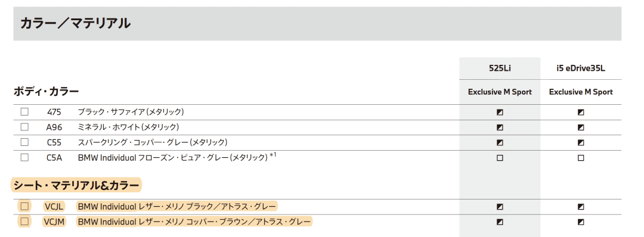Screen dimensions: 644x237
Task: Click the 525Li availability icon for 475
Action: coord(500,112)
